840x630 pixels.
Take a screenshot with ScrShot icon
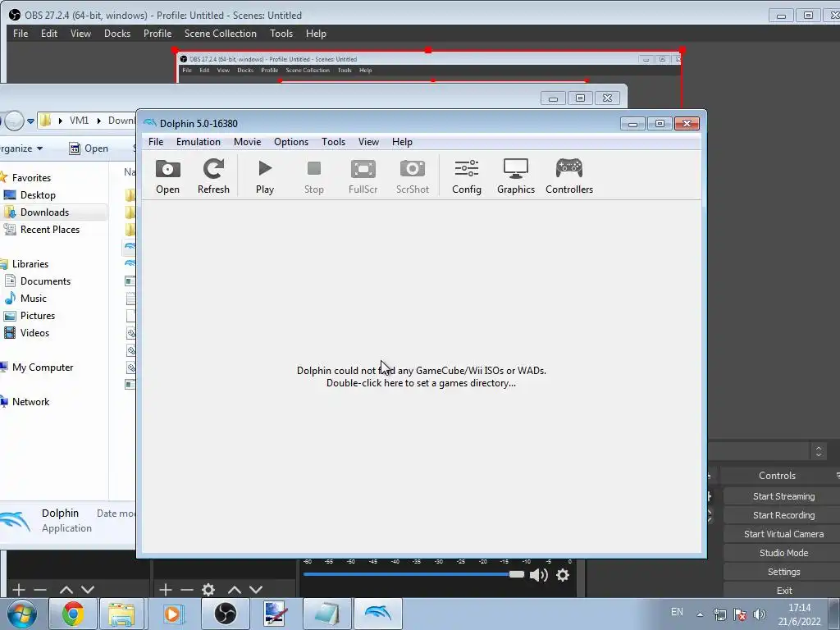[x=413, y=176]
